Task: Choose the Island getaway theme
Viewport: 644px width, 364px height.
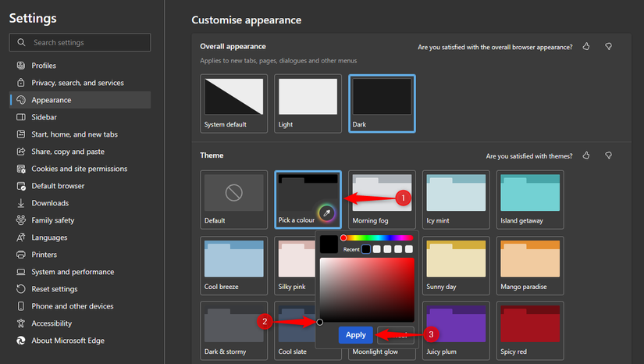Action: pos(528,199)
